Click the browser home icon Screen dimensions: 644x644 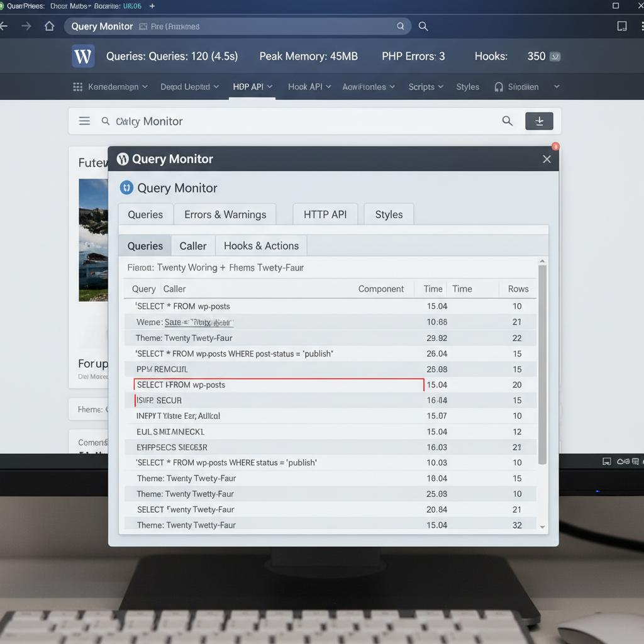[48, 26]
